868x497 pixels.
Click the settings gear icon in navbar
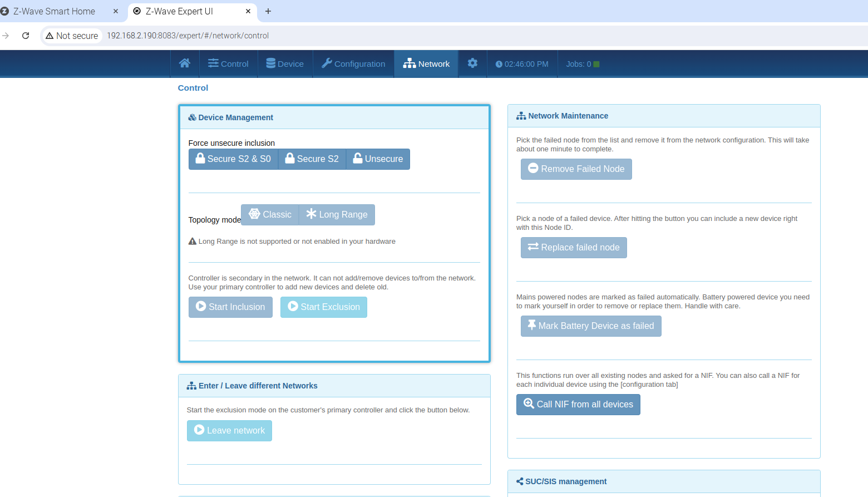[x=472, y=63]
